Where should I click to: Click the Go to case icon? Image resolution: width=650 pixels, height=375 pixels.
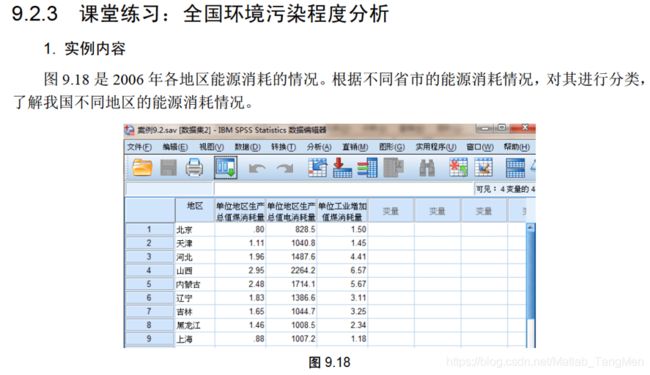tap(318, 167)
